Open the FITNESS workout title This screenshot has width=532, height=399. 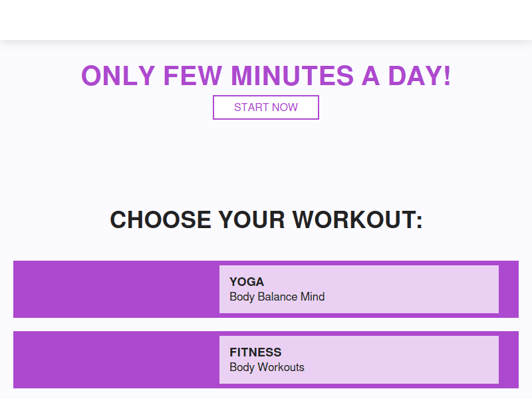[255, 352]
